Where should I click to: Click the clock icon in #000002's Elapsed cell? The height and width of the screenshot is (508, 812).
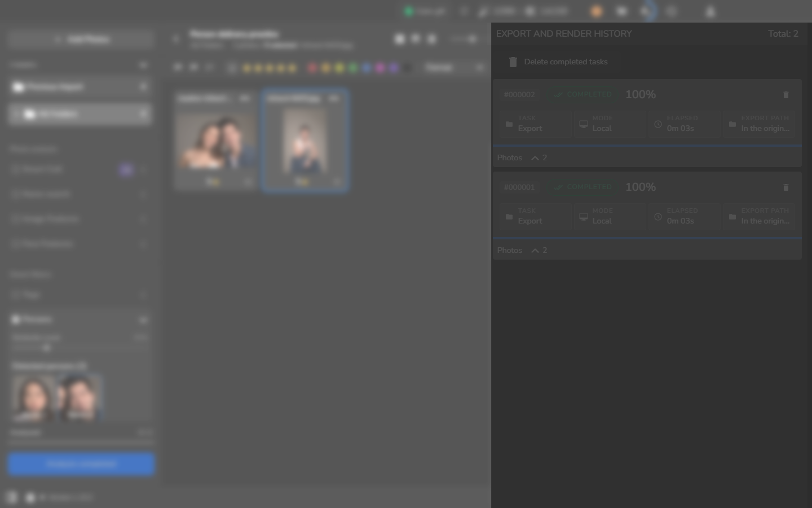[x=658, y=124]
